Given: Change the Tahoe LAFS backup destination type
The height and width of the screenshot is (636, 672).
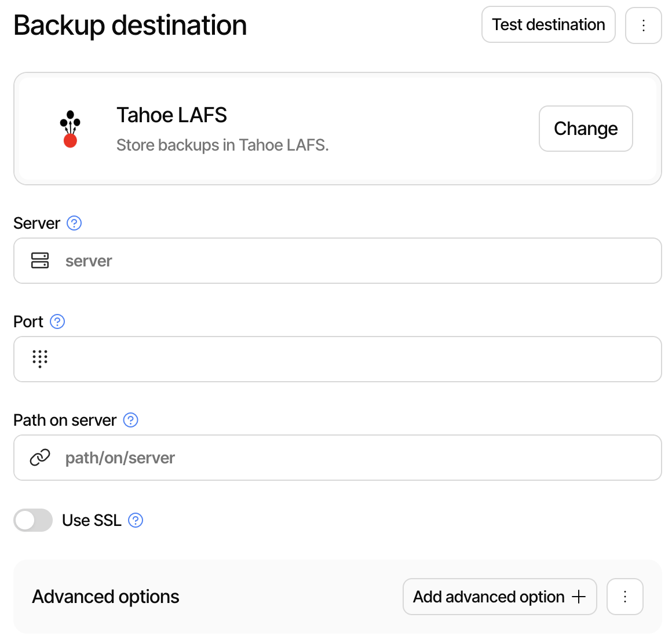Looking at the screenshot, I should click(x=585, y=129).
